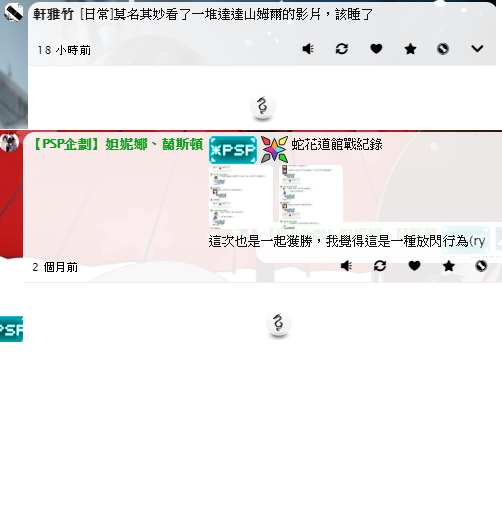Click the teal PSP badge emoticon in the post
The image size is (502, 527).
coord(233,150)
